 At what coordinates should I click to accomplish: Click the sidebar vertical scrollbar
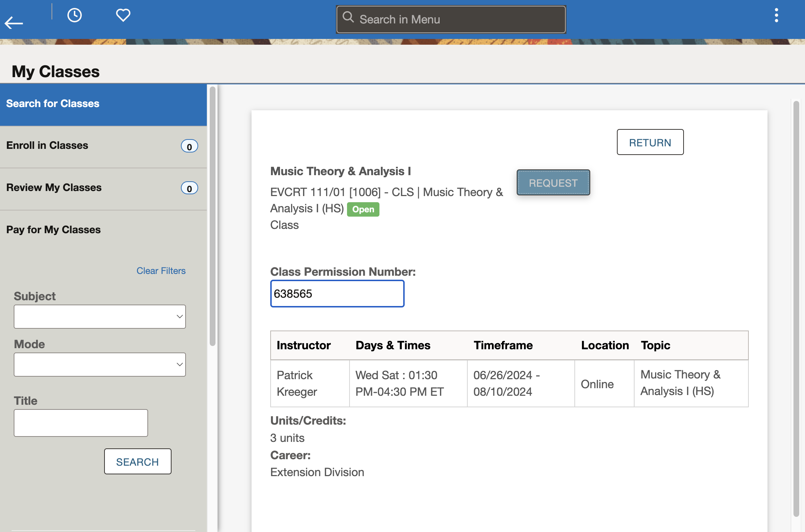click(213, 216)
